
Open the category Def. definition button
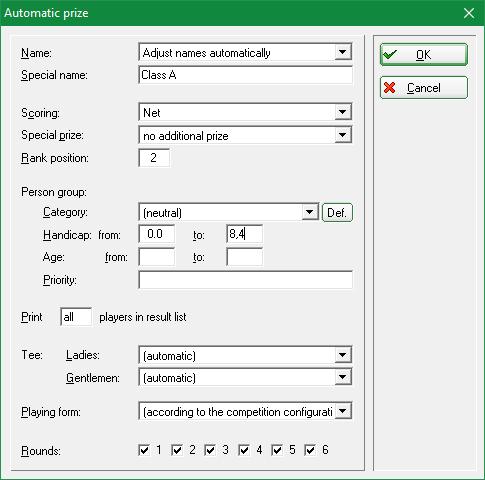(337, 212)
